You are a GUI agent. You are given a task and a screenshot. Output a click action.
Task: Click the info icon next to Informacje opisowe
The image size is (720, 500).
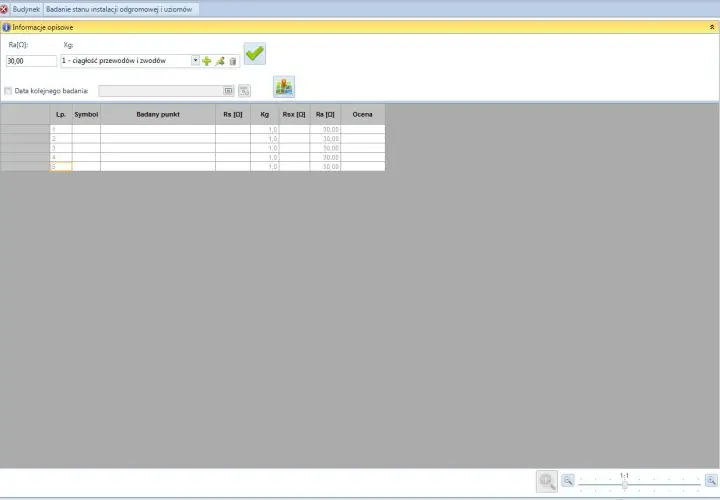pos(6,28)
